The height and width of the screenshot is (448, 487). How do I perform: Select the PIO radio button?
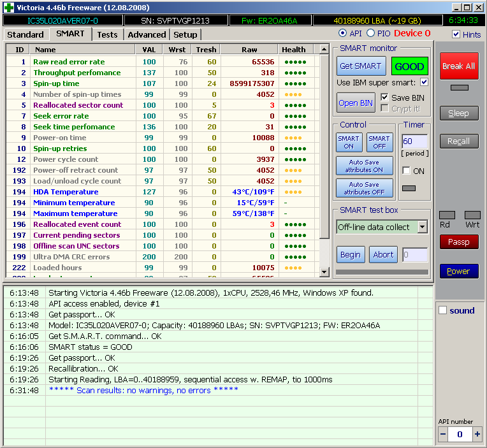(x=370, y=33)
